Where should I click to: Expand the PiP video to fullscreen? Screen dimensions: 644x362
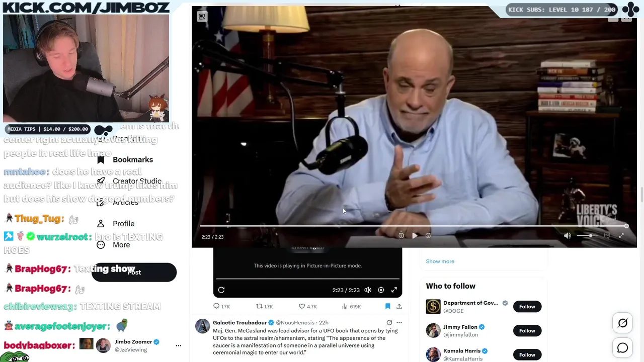click(621, 235)
